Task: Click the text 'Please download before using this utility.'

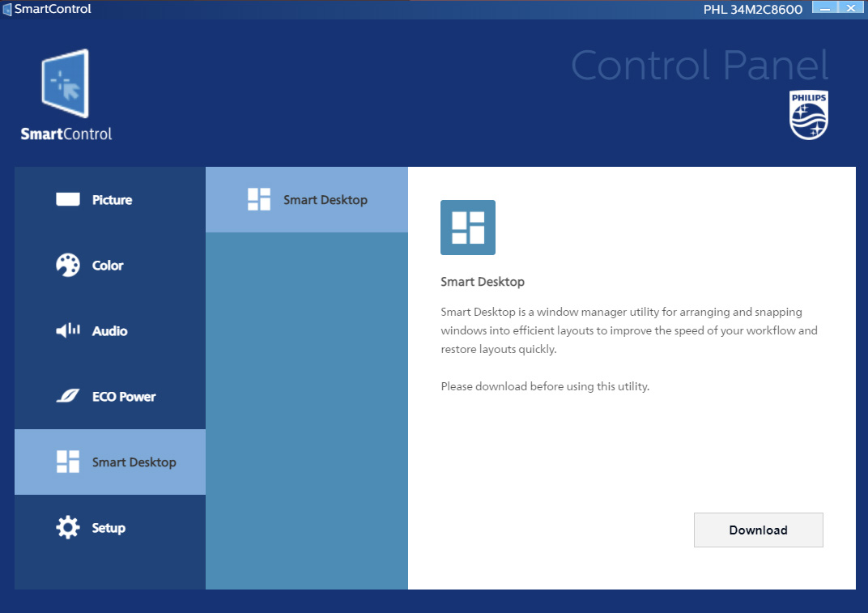Action: tap(545, 386)
